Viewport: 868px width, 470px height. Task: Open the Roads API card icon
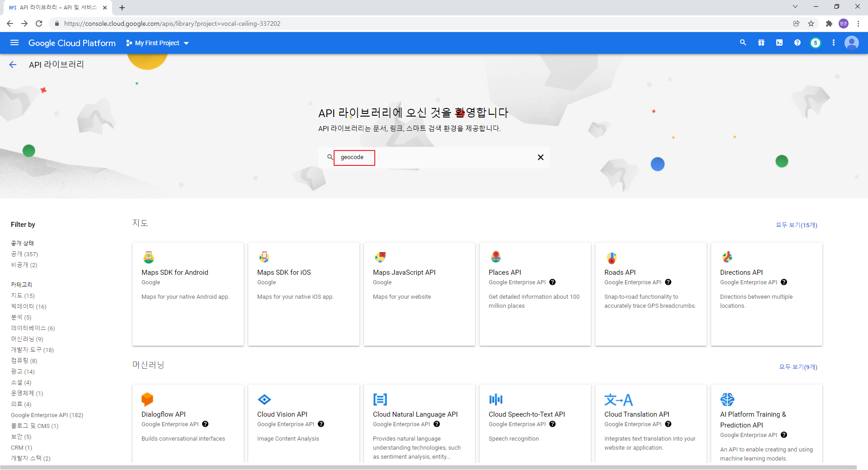coord(612,258)
